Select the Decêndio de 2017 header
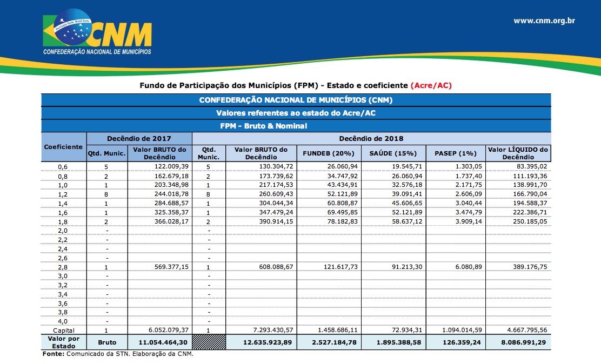Image resolution: width=601 pixels, height=364 pixels. click(x=139, y=138)
